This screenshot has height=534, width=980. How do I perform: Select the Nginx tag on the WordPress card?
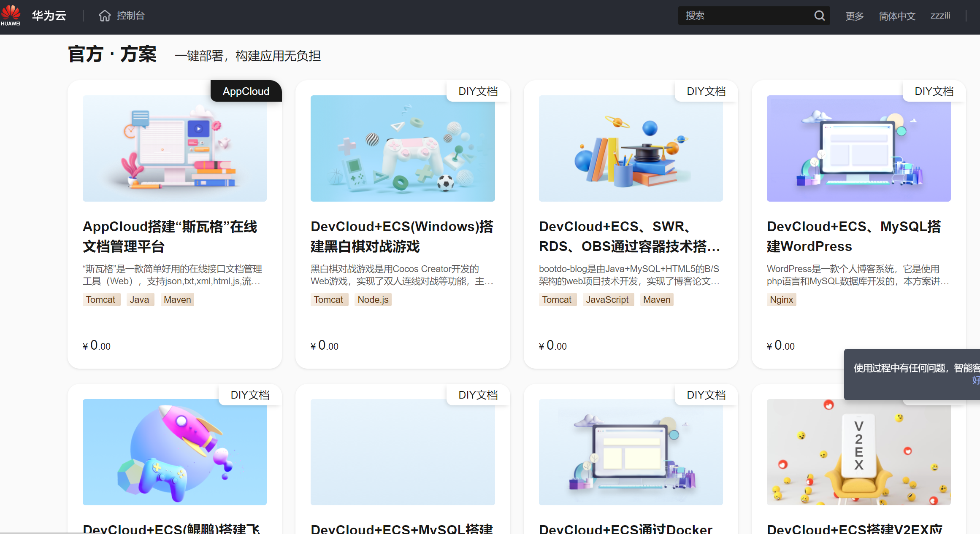[781, 299]
